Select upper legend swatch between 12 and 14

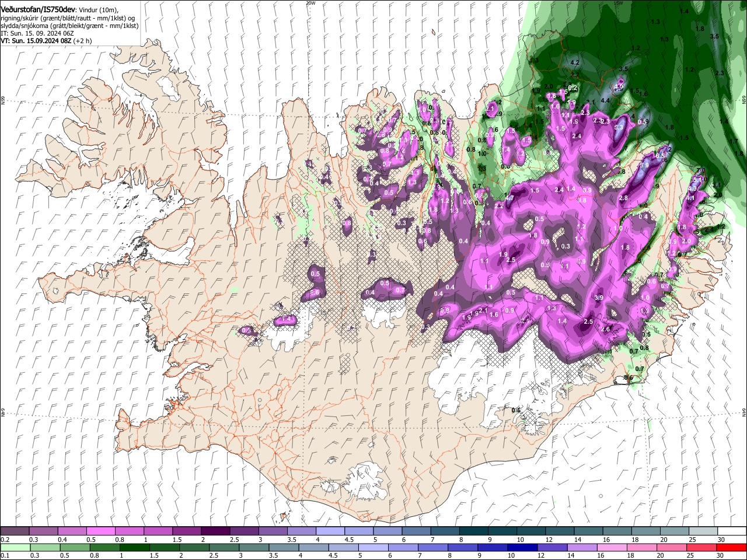point(560,531)
